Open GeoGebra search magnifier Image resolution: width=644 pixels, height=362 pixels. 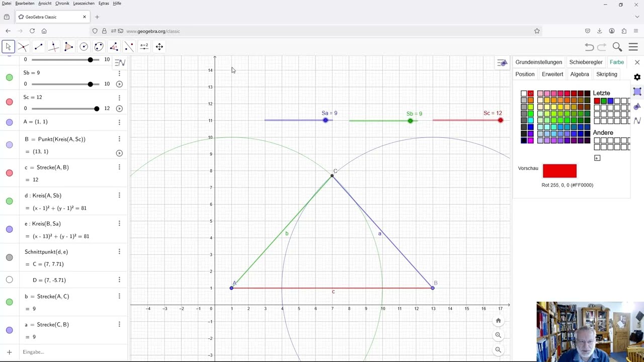point(617,47)
